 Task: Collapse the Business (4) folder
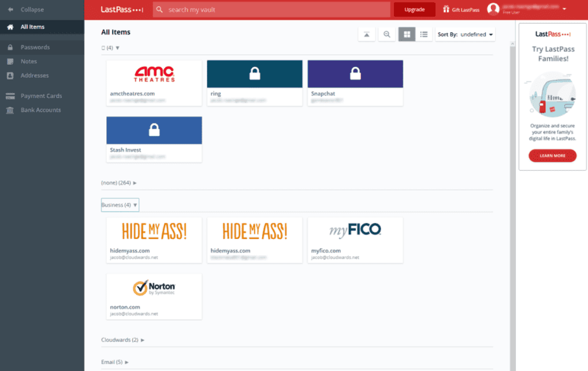tap(120, 205)
